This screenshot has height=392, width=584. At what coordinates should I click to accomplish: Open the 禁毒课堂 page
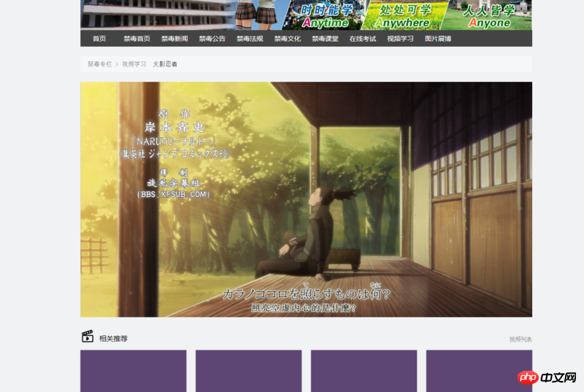point(325,39)
